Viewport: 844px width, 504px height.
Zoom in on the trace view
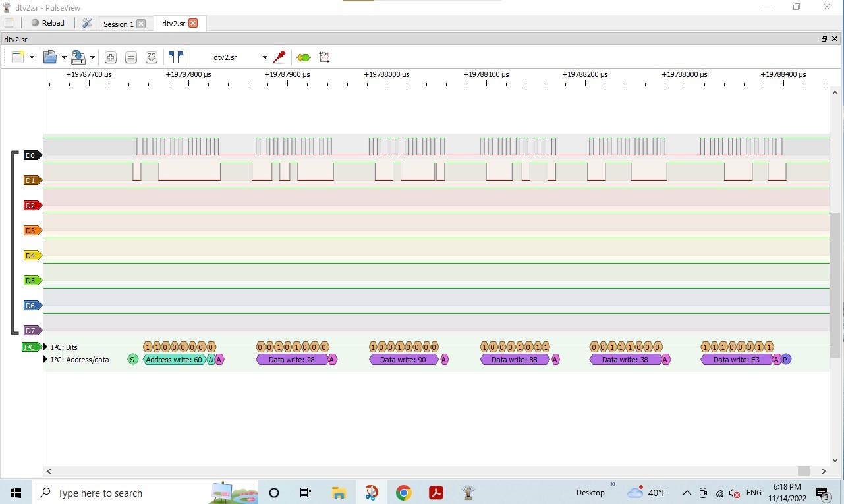point(111,57)
